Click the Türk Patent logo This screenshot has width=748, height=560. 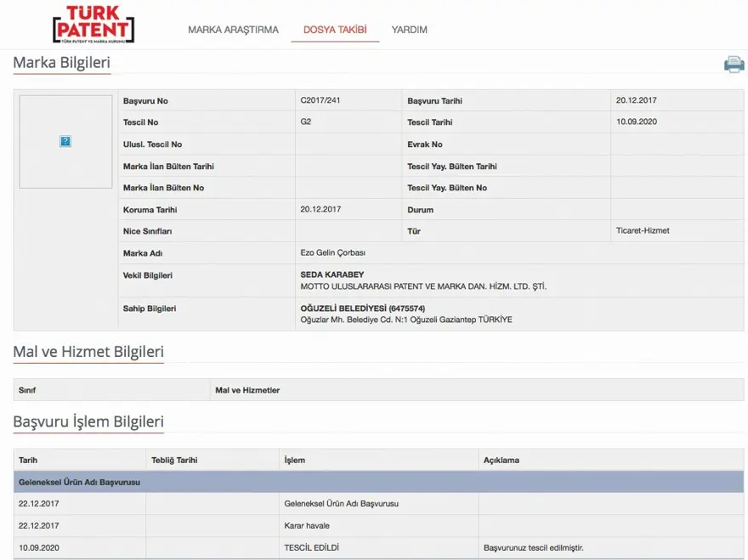(93, 25)
